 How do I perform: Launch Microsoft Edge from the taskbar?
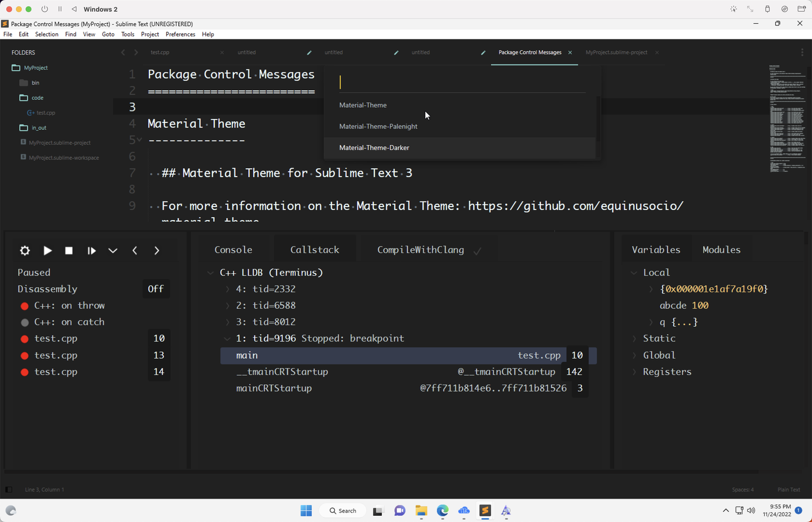tap(443, 511)
